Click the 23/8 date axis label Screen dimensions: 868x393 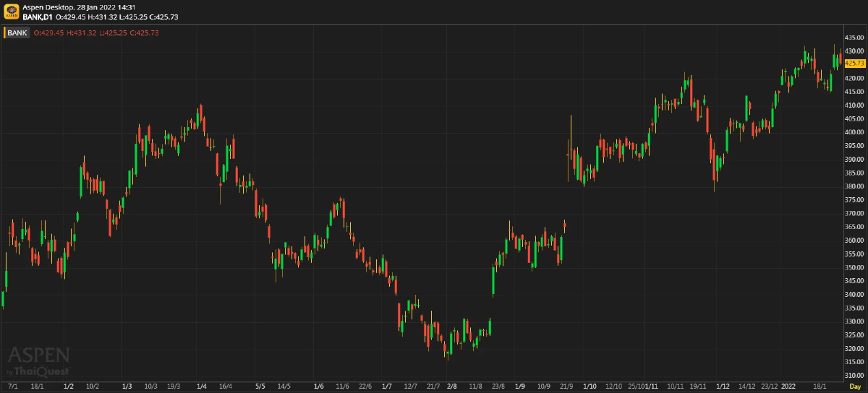pyautogui.click(x=498, y=386)
